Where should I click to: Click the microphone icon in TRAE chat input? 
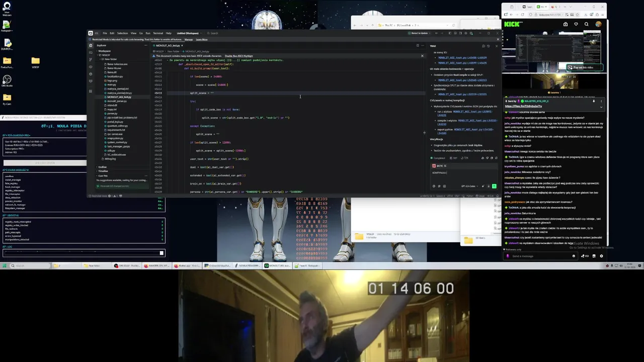489,186
